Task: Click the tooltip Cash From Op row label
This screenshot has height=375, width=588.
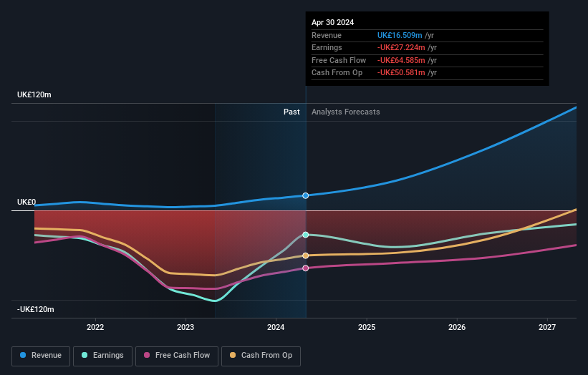Action: click(337, 73)
